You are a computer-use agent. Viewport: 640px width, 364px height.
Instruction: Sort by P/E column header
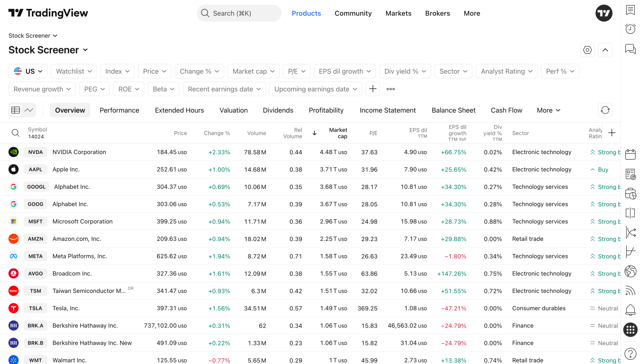[x=373, y=133]
